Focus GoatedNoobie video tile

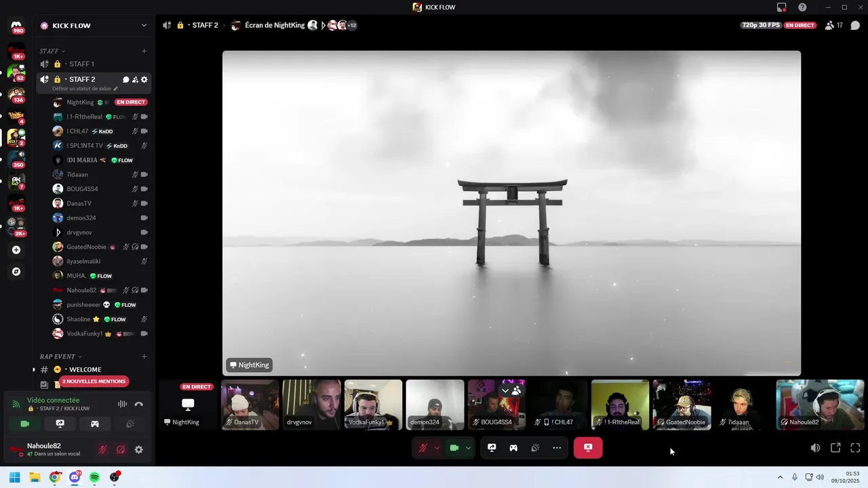click(682, 405)
